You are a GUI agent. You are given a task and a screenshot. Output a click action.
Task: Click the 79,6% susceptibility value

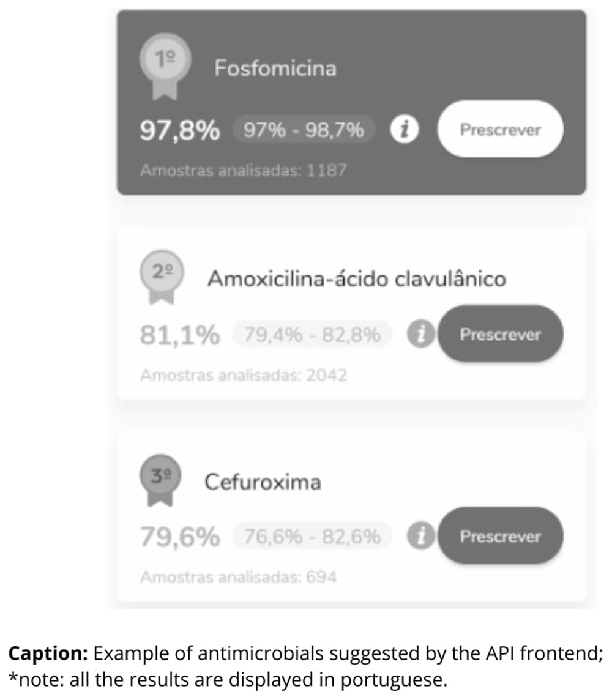(180, 537)
